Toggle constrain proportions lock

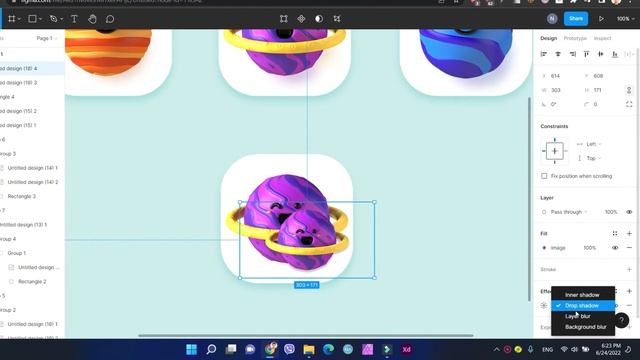(x=629, y=90)
